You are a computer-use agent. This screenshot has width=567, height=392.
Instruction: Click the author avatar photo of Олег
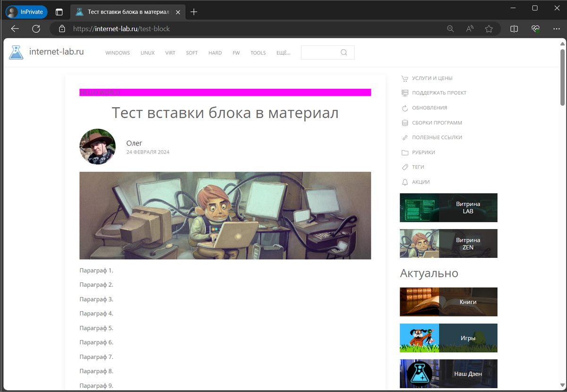pyautogui.click(x=97, y=147)
